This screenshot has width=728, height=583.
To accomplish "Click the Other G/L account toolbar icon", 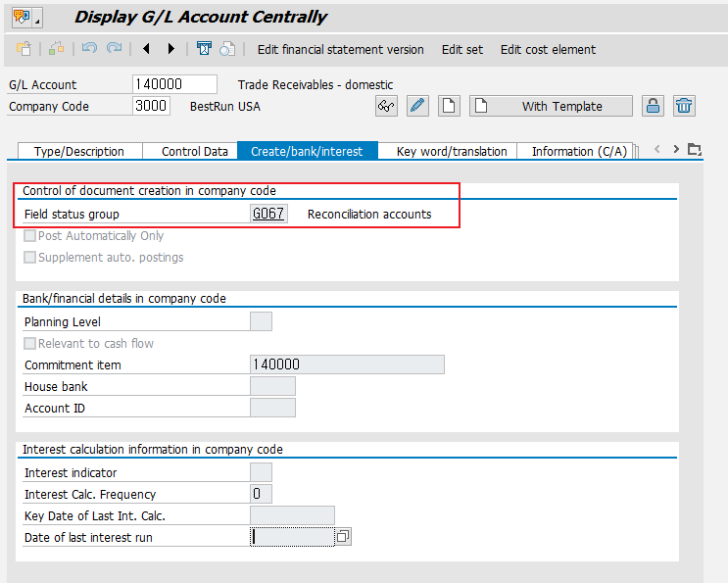I will click(x=24, y=49).
